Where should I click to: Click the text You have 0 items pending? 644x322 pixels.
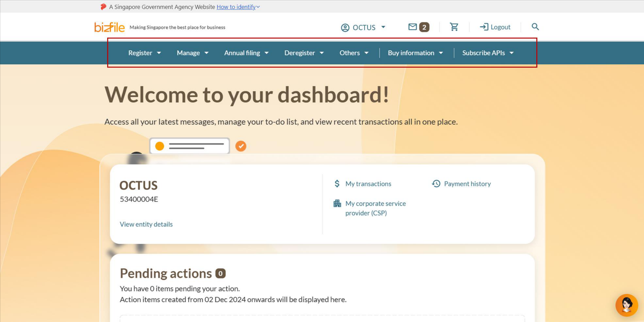pos(180,289)
